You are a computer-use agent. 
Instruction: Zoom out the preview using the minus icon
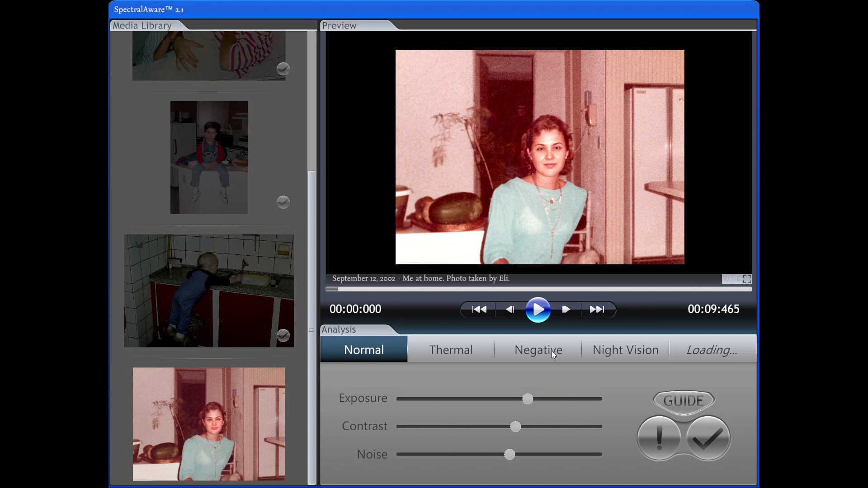click(x=726, y=279)
